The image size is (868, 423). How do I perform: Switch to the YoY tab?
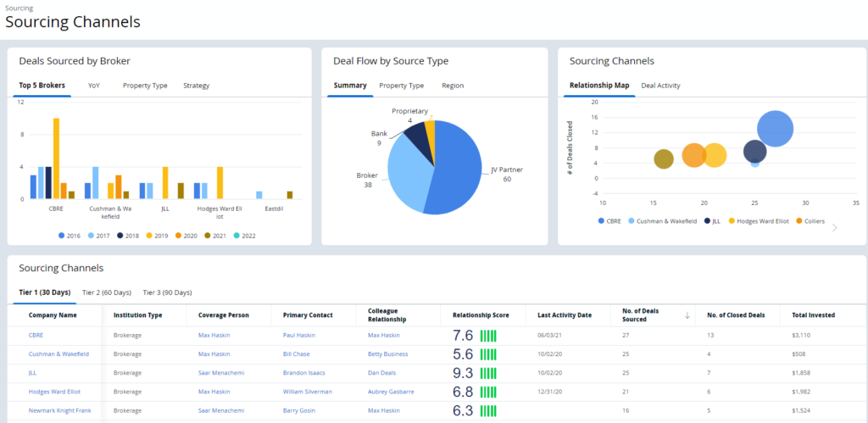(x=93, y=86)
